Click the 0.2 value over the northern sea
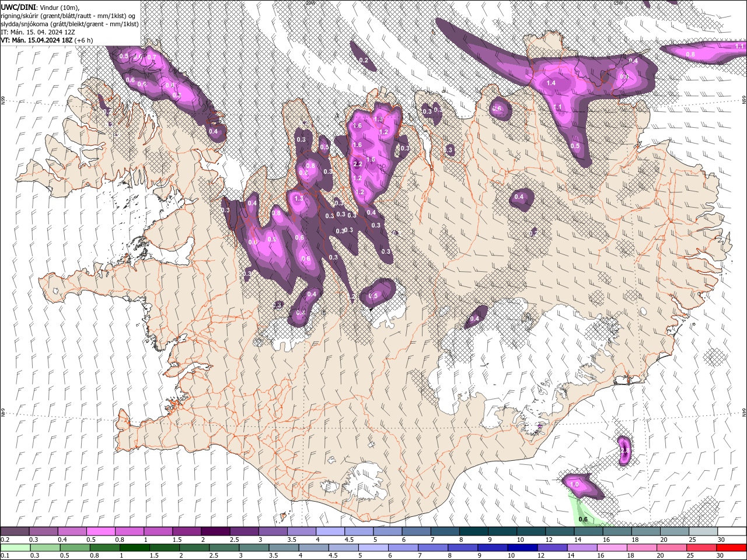The width and height of the screenshot is (747, 560). coord(364,61)
